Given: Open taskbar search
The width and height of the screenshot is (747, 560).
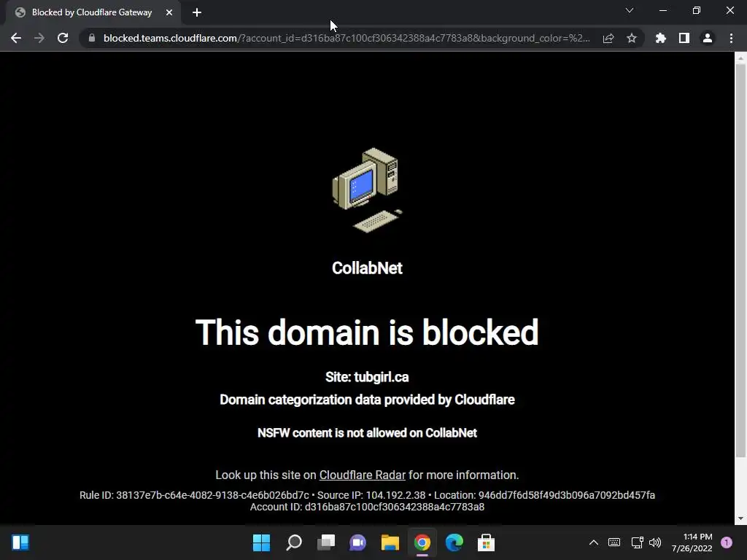Looking at the screenshot, I should click(294, 542).
